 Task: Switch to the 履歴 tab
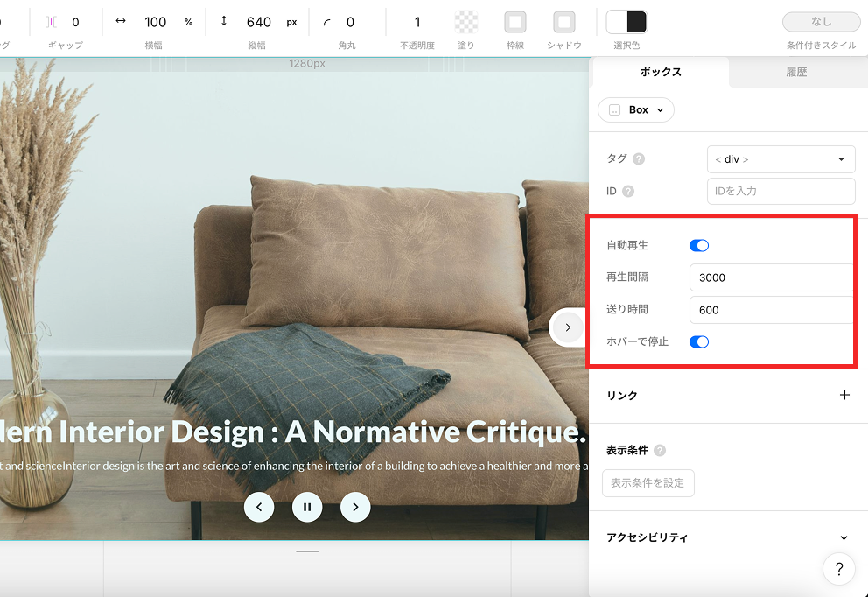click(x=796, y=73)
